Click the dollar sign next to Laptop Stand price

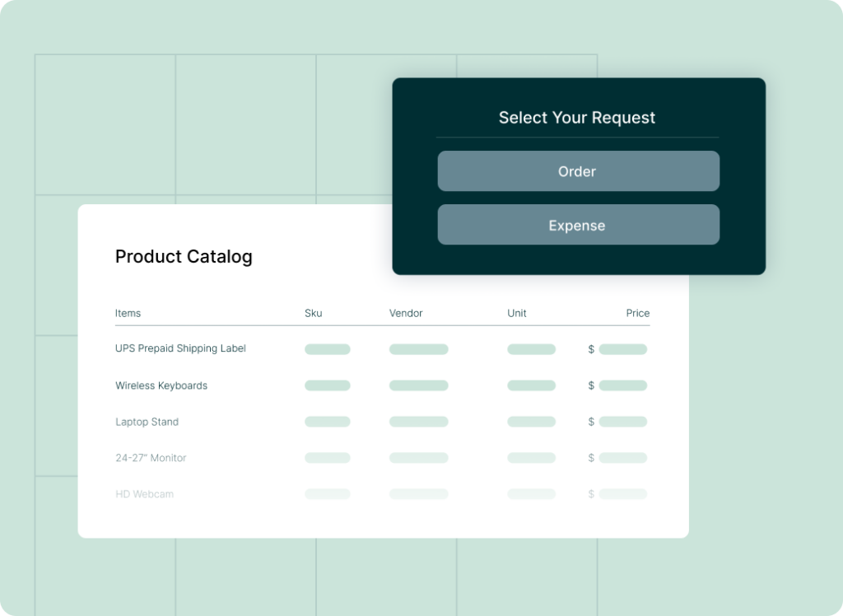click(590, 422)
